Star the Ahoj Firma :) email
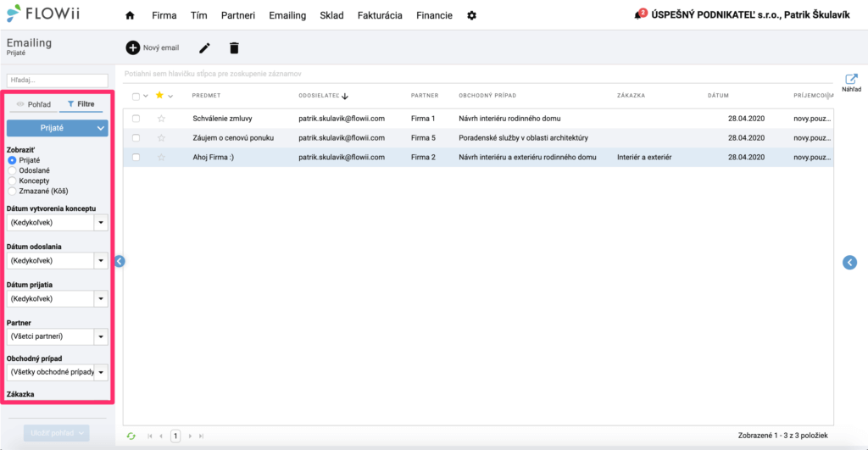868x450 pixels. (x=161, y=157)
